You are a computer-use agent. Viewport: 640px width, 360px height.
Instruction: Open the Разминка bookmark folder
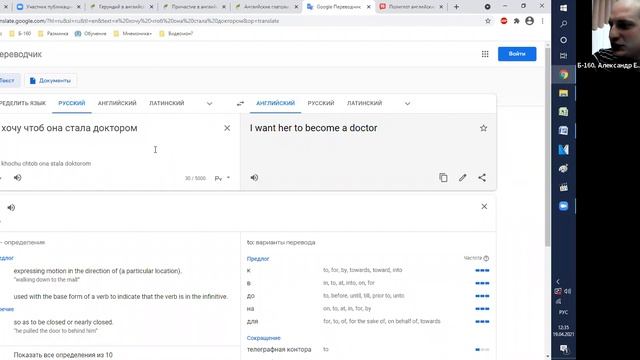coord(53,33)
